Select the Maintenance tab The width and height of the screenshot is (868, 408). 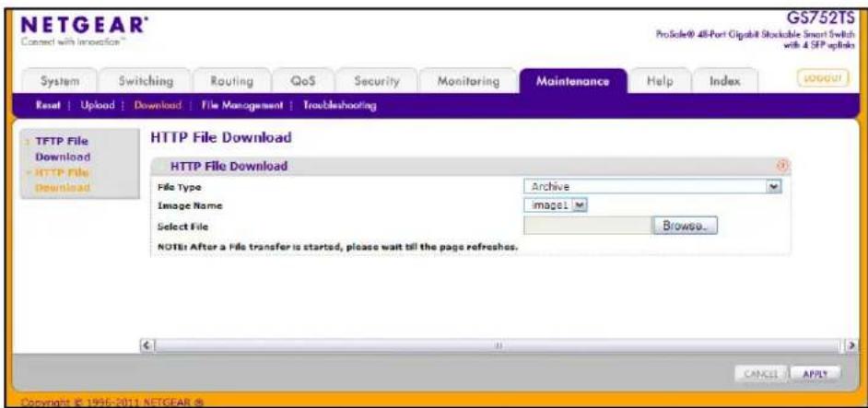[572, 81]
